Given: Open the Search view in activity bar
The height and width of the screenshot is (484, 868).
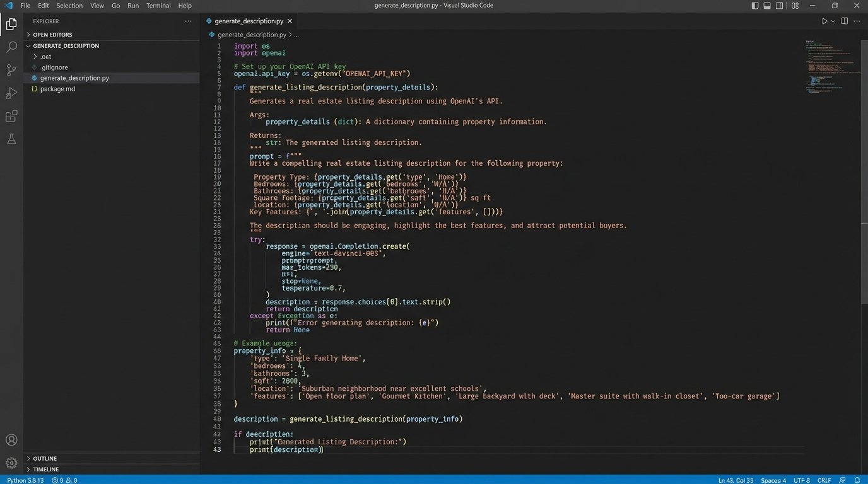Looking at the screenshot, I should (11, 47).
